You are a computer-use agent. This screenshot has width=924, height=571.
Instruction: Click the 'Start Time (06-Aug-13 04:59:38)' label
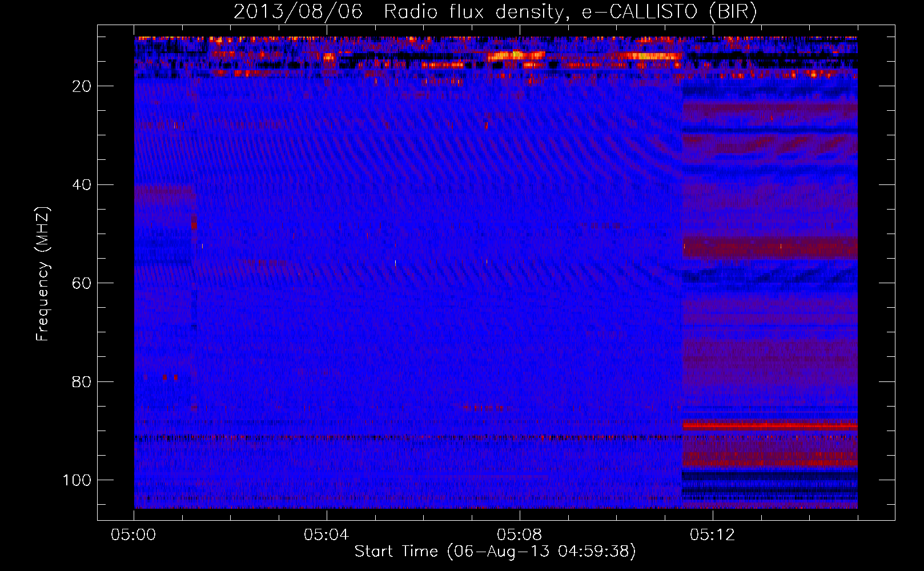(495, 552)
